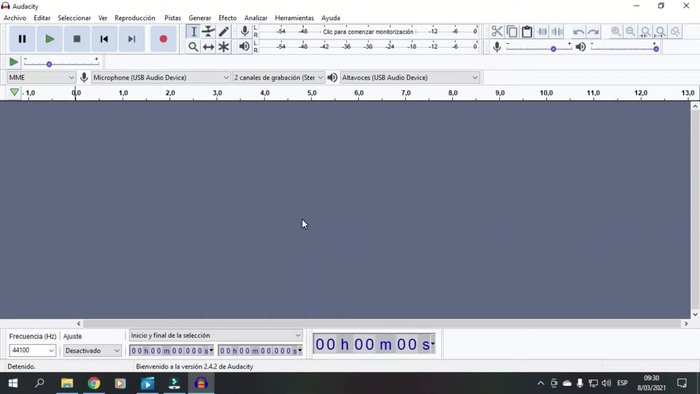Open 'Inicio y final de la selección' dropdown

point(216,335)
